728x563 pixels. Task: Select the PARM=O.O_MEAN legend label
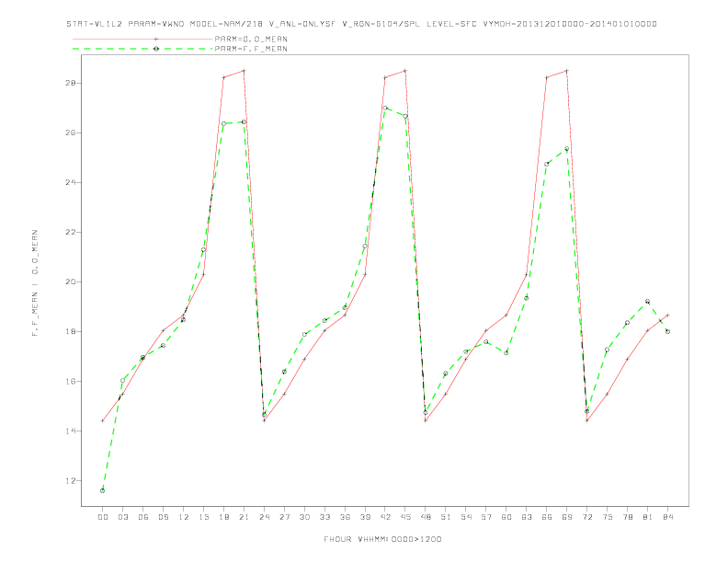coord(251,39)
